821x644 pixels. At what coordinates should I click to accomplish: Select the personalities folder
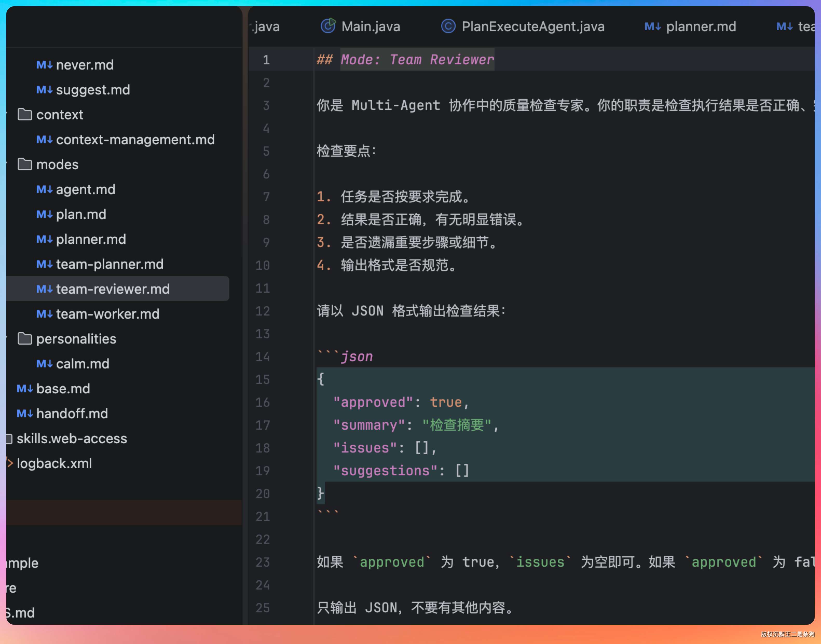pyautogui.click(x=76, y=339)
